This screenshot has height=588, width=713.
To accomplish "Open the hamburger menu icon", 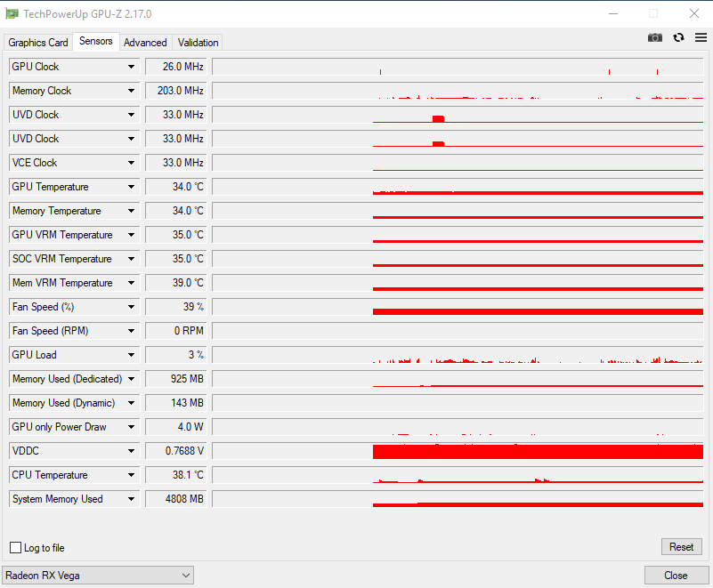I will coord(701,37).
